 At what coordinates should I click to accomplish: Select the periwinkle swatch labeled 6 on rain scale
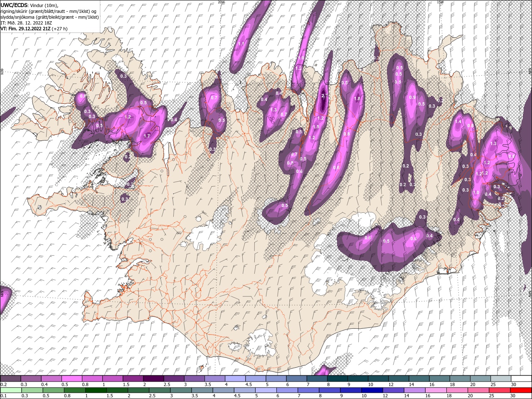(x=287, y=390)
